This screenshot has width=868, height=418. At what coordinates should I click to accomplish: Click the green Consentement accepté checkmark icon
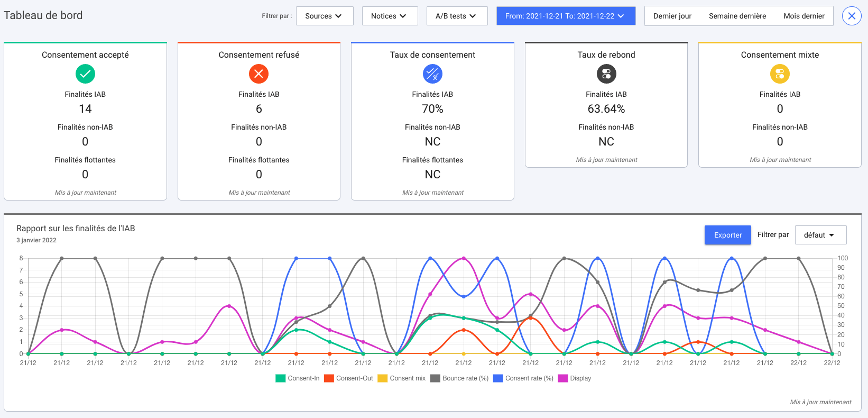click(85, 74)
